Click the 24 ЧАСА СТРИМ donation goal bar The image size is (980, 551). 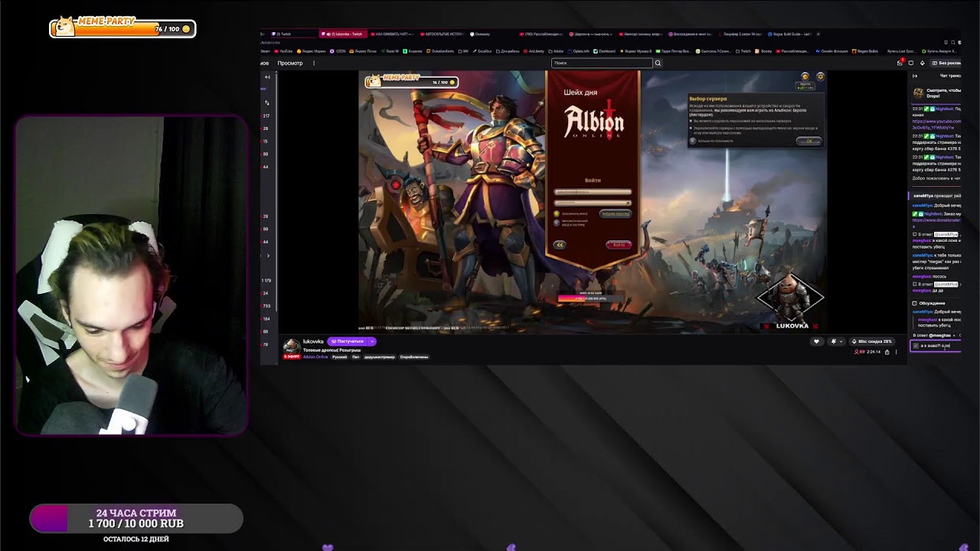136,518
